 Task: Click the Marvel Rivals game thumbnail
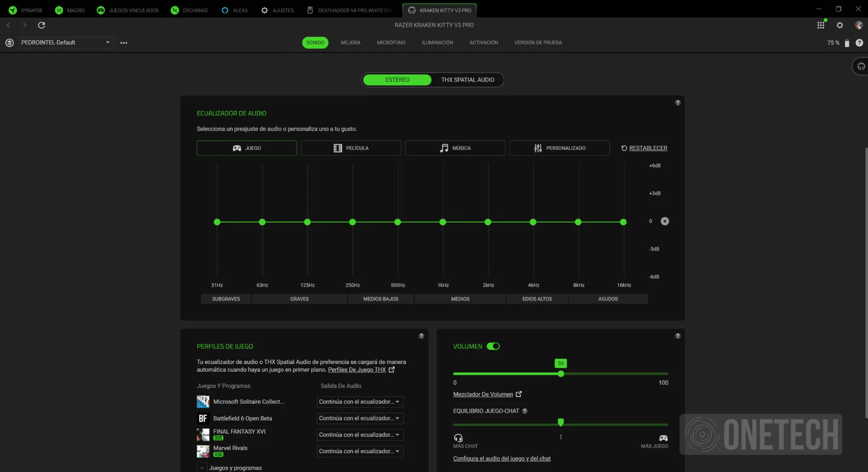[x=203, y=451]
